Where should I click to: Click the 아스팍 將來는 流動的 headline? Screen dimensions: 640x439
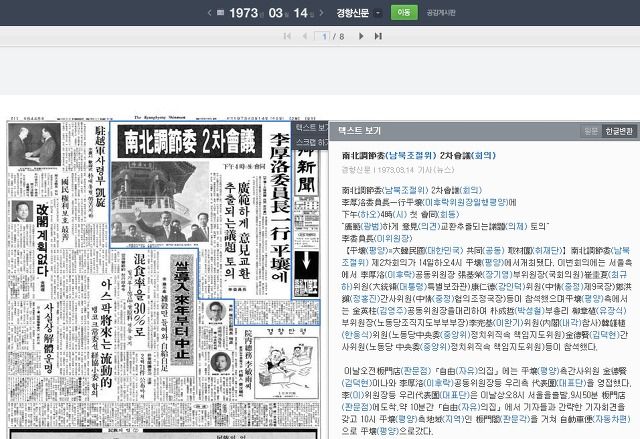coord(106,334)
